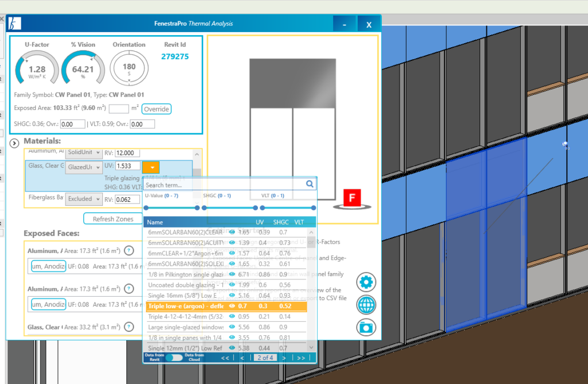The height and width of the screenshot is (384, 588).
Task: Open settings with the gear icon
Action: 366,282
